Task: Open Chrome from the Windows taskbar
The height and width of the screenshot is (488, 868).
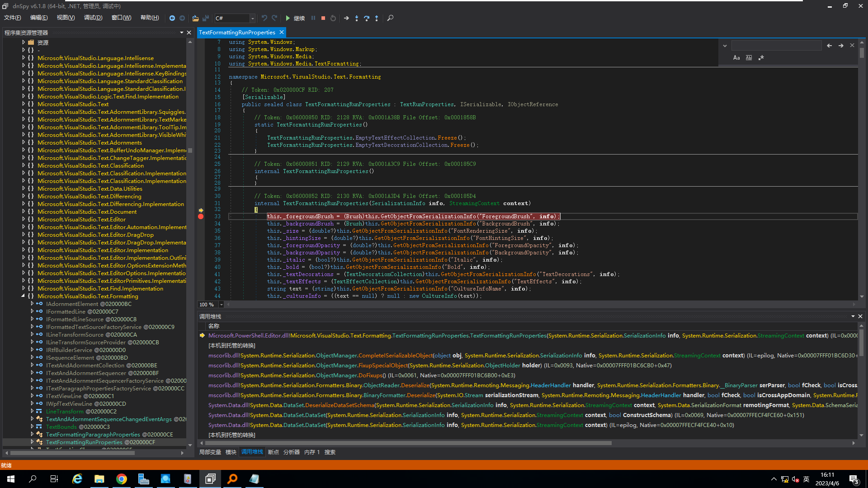Action: click(122, 479)
